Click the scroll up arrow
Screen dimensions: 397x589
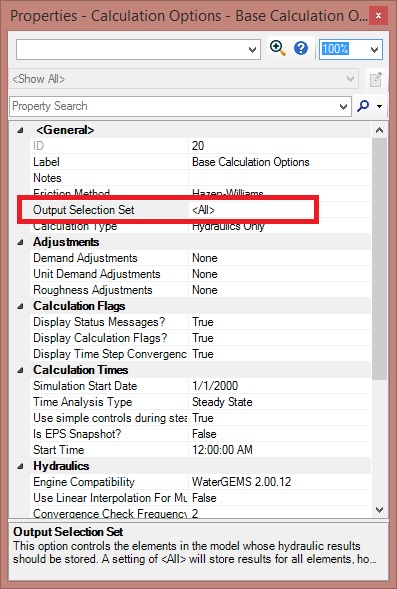pos(379,130)
